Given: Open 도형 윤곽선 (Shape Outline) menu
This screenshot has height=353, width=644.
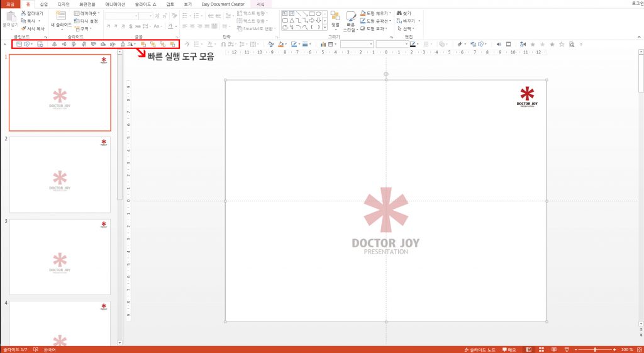Looking at the screenshot, I should (376, 21).
